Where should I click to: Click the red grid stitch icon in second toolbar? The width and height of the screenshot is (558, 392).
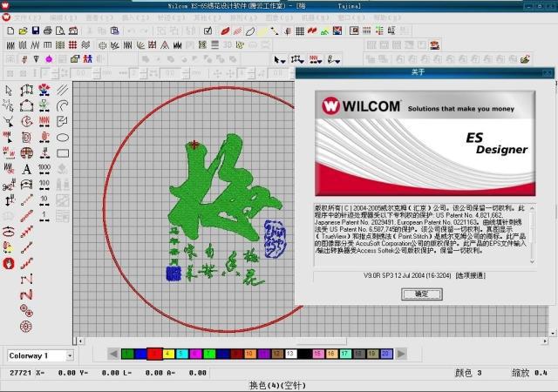click(x=72, y=45)
